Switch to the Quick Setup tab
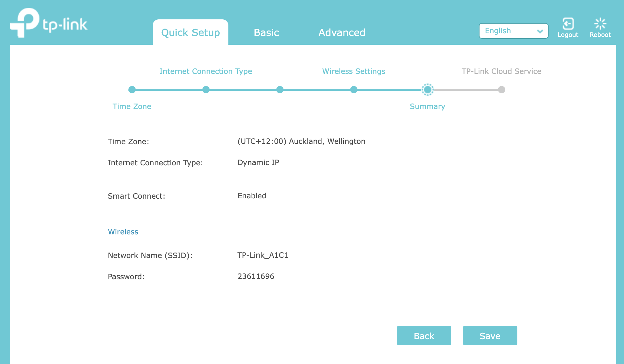The image size is (624, 364). tap(191, 32)
